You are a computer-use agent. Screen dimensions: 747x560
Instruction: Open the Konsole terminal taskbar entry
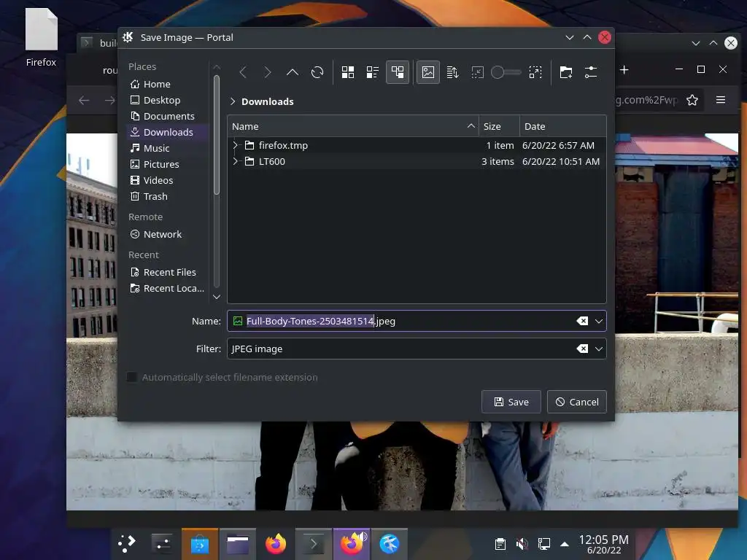pos(314,543)
